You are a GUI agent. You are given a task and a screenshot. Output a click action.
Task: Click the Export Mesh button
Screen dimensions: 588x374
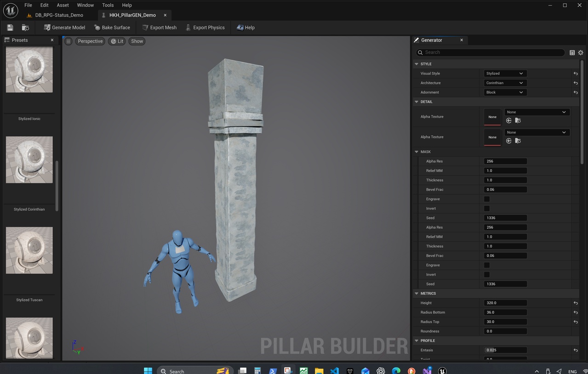pyautogui.click(x=159, y=28)
